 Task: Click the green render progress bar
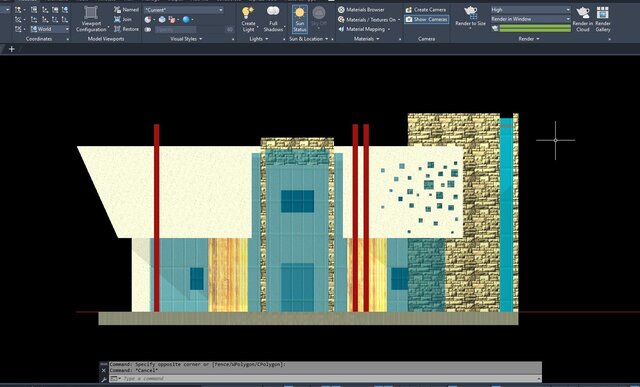(x=535, y=28)
